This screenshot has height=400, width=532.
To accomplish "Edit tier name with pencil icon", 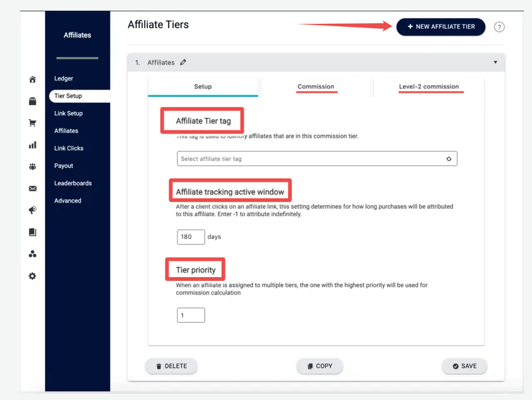I will pyautogui.click(x=183, y=62).
